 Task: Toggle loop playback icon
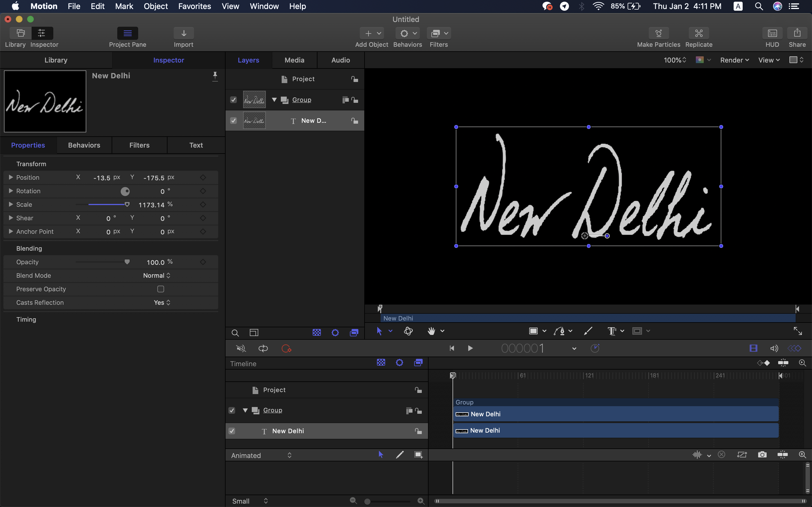[263, 348]
